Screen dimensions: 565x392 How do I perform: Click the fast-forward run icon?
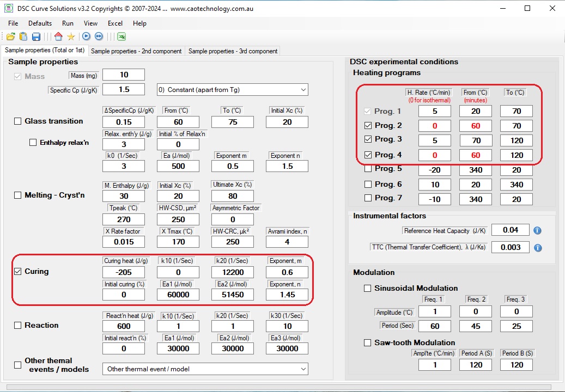99,36
